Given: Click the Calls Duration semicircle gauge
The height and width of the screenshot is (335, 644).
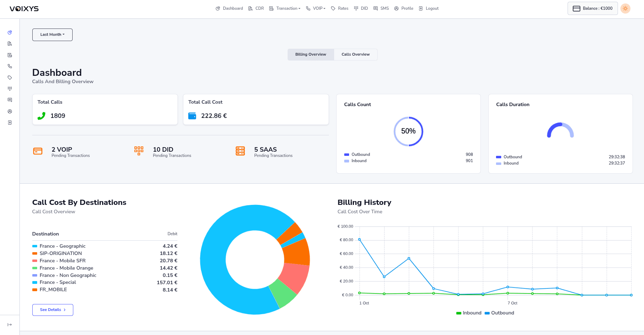Looking at the screenshot, I should (560, 130).
